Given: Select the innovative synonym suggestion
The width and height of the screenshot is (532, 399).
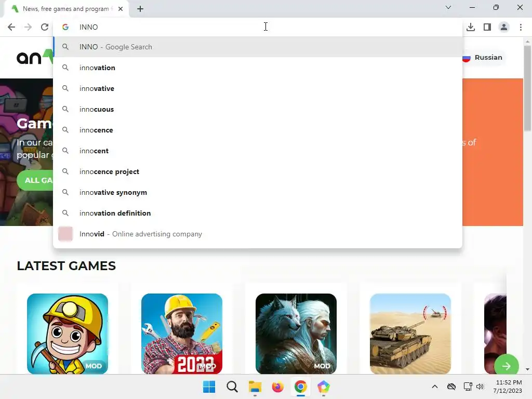Looking at the screenshot, I should coord(258,192).
